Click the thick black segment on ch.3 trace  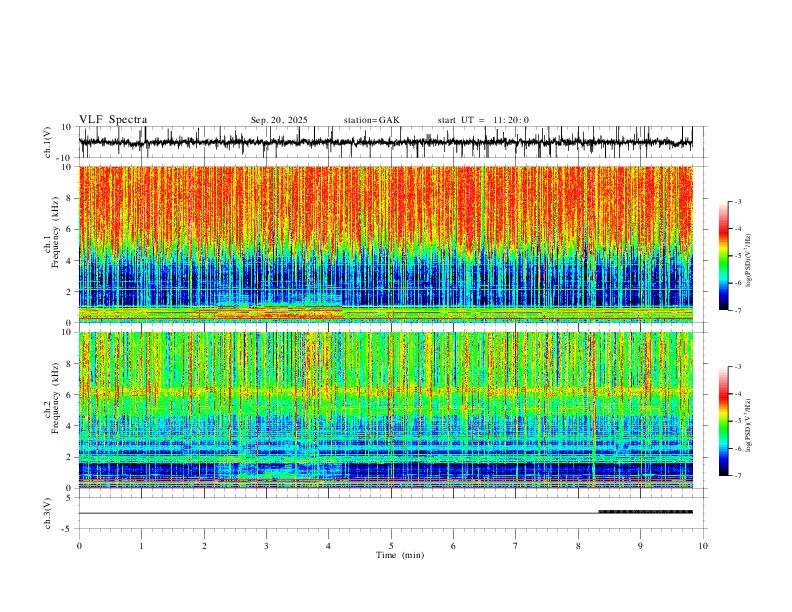646,512
